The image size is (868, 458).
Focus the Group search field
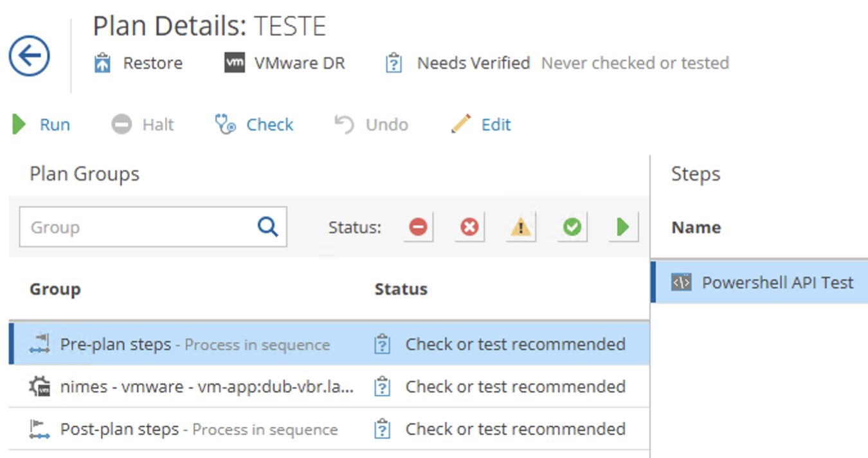pos(138,227)
